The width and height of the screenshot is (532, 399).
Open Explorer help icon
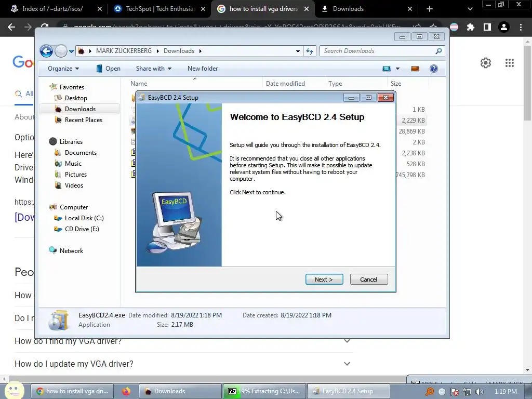click(434, 69)
